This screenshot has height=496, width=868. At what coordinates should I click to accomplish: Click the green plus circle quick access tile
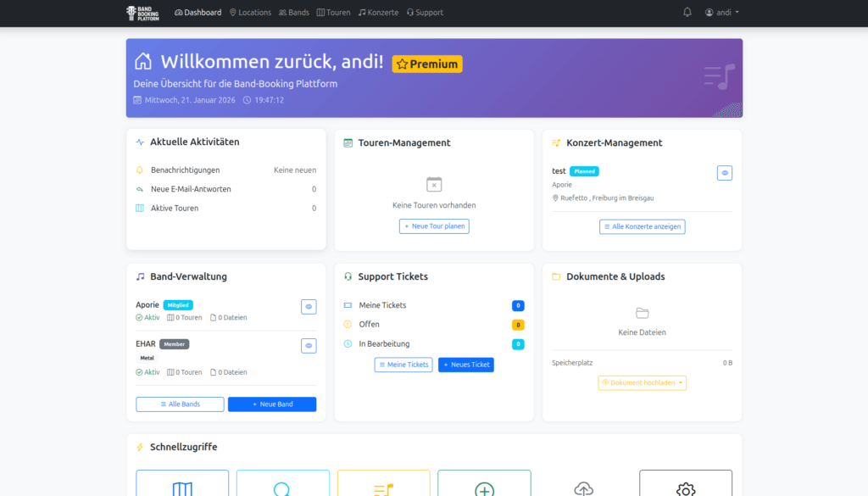(484, 485)
